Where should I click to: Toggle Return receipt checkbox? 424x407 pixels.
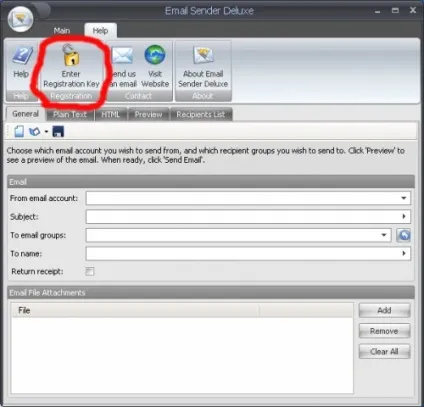[x=90, y=271]
